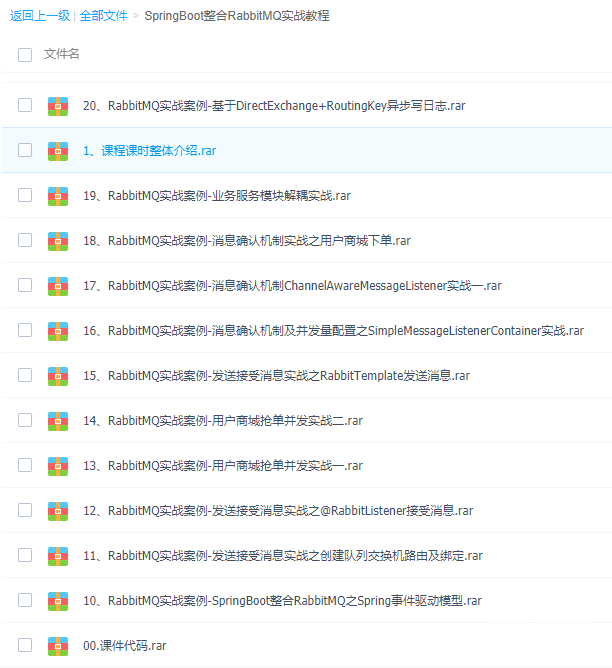612x668 pixels.
Task: Open 14、用户商城抢单并发实战二.rar
Action: (x=223, y=420)
